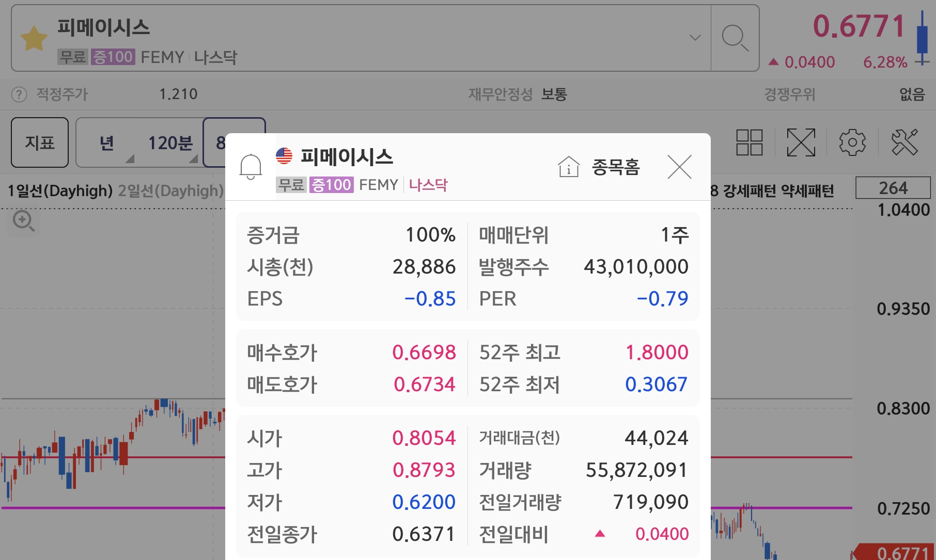
Task: Click the 매수호가 price 0.6698
Action: pyautogui.click(x=424, y=353)
